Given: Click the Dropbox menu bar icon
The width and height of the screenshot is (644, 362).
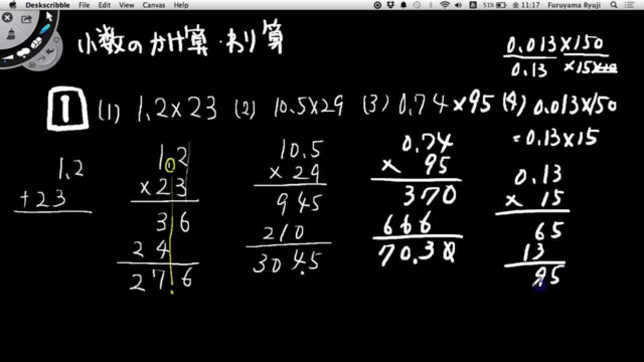Looking at the screenshot, I should (x=391, y=5).
